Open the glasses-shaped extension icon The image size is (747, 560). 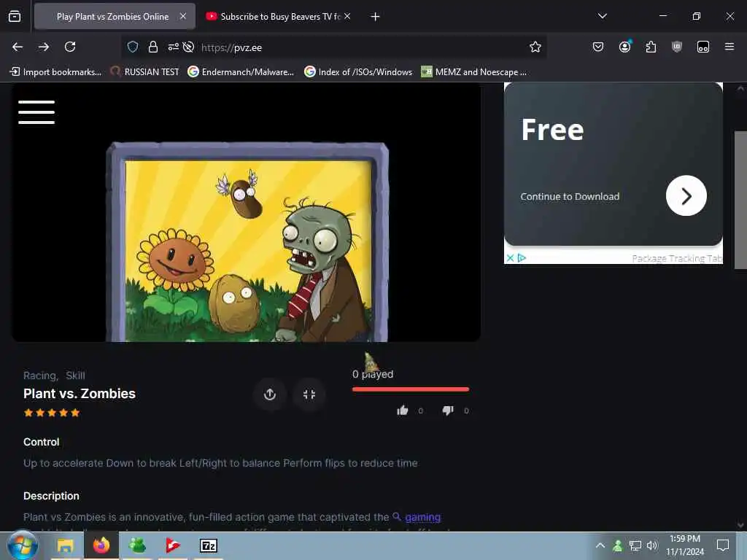(703, 47)
